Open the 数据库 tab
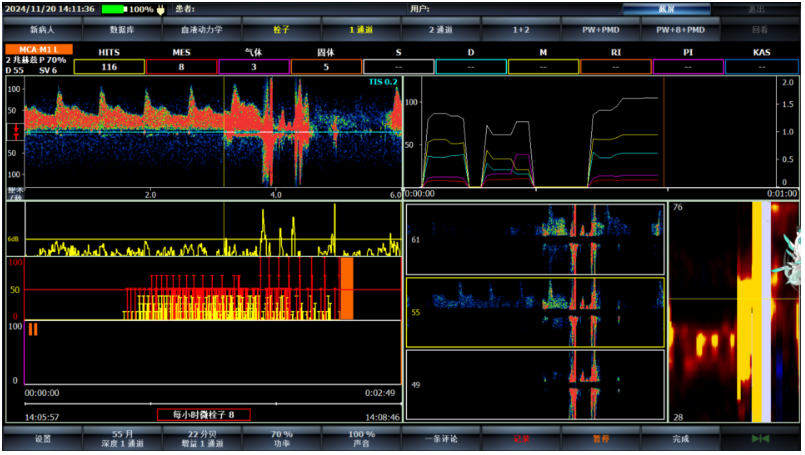The height and width of the screenshot is (455, 805). 122,30
